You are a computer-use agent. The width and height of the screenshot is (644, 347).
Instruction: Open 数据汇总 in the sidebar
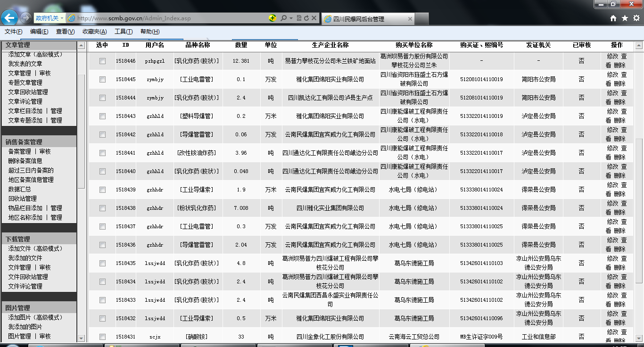19,189
